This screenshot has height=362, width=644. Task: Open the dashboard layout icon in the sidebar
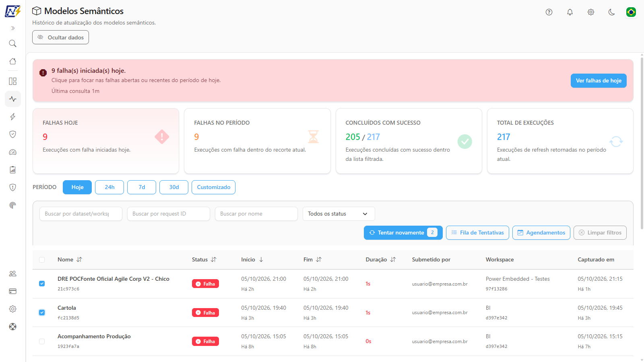point(13,81)
